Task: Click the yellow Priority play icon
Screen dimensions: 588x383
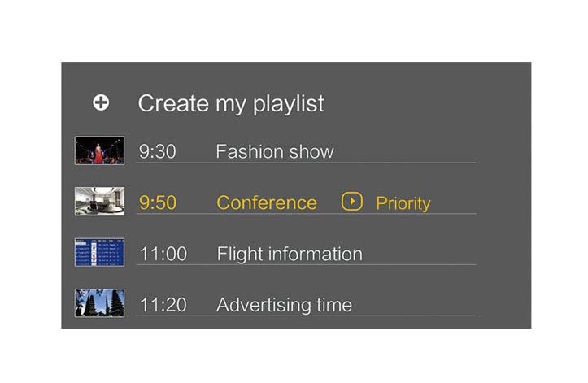Action: click(352, 202)
